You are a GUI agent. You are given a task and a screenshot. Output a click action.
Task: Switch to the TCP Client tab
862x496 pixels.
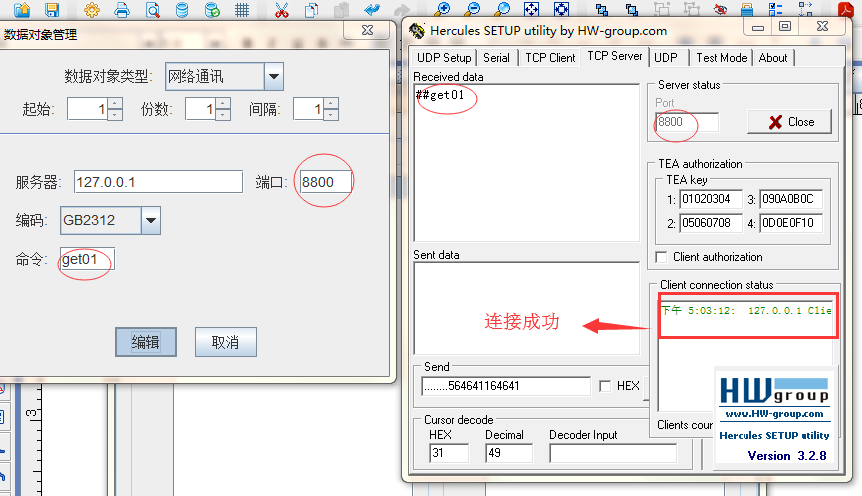tap(550, 58)
